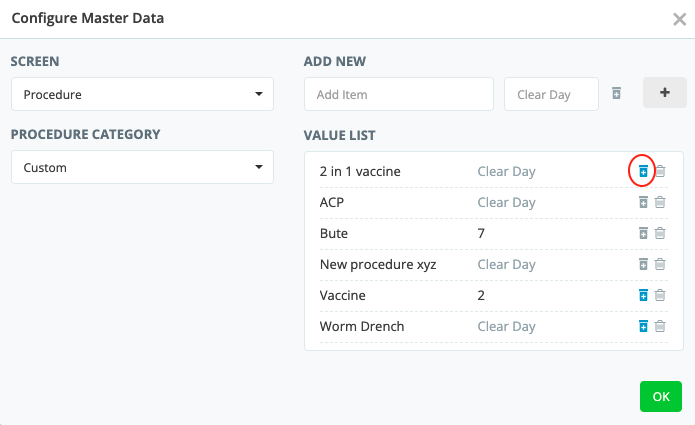Close the Configure Master Data dialog
The image size is (695, 425).
(679, 19)
